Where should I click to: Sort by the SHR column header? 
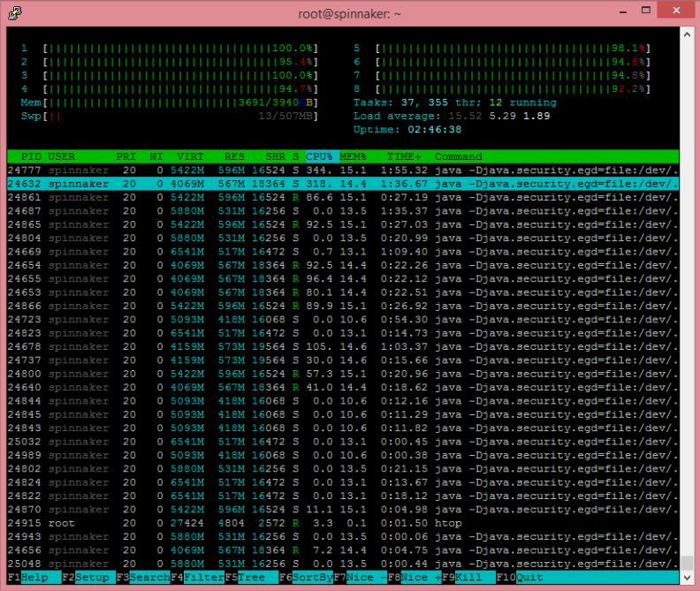click(275, 156)
